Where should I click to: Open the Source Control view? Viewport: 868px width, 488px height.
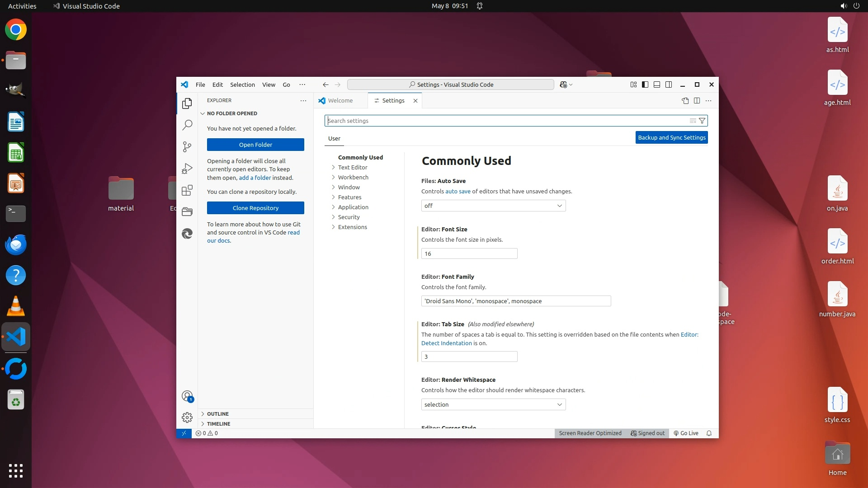click(187, 146)
